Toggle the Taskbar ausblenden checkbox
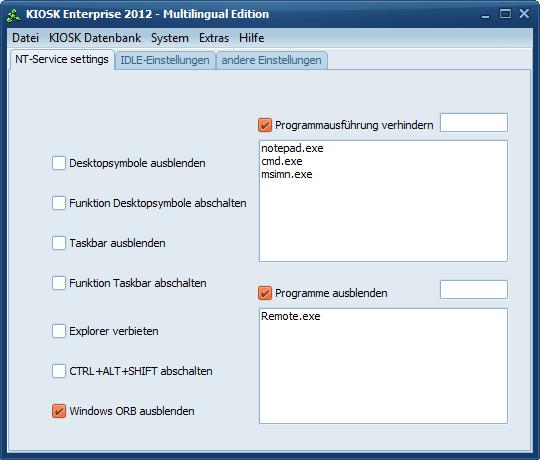This screenshot has height=460, width=540. pyautogui.click(x=59, y=243)
